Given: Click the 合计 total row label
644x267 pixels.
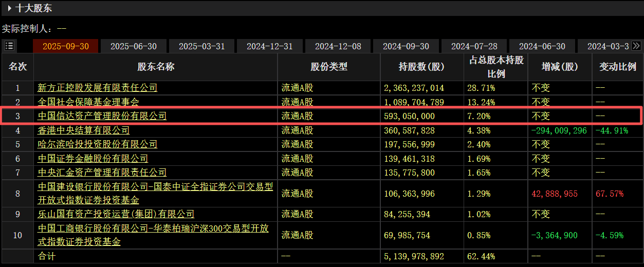Looking at the screenshot, I should [x=46, y=256].
